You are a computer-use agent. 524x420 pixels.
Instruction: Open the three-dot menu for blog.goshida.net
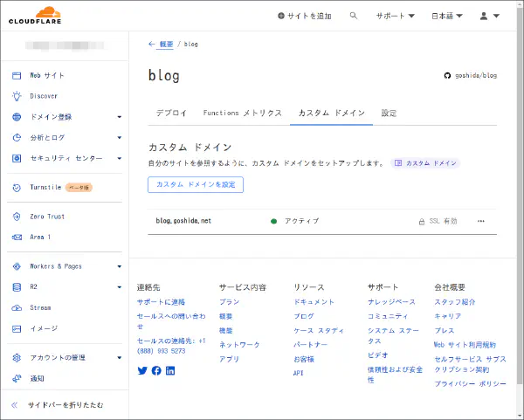(481, 221)
